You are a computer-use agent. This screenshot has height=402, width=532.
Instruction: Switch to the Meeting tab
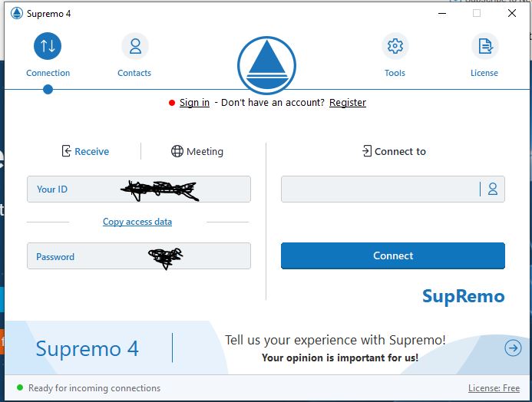point(197,151)
